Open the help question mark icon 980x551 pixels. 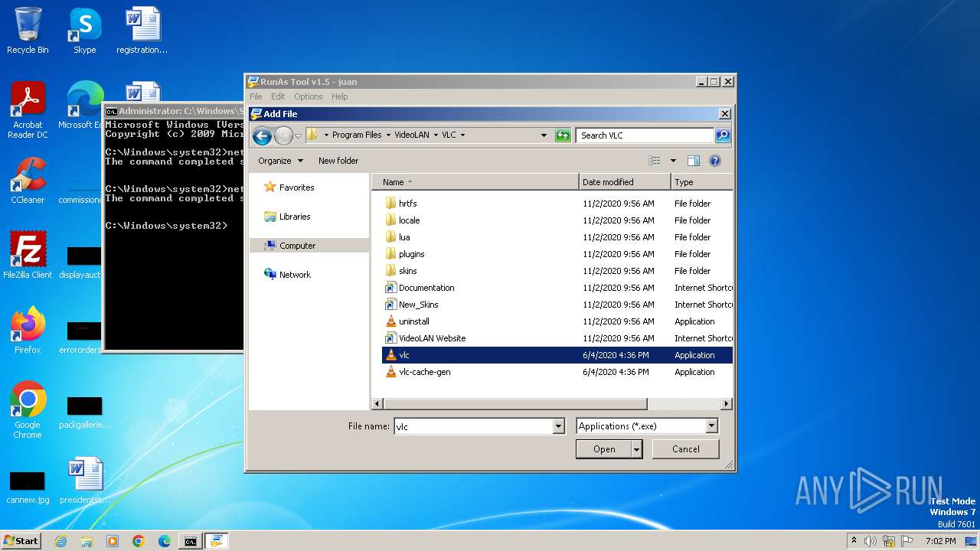(x=715, y=161)
